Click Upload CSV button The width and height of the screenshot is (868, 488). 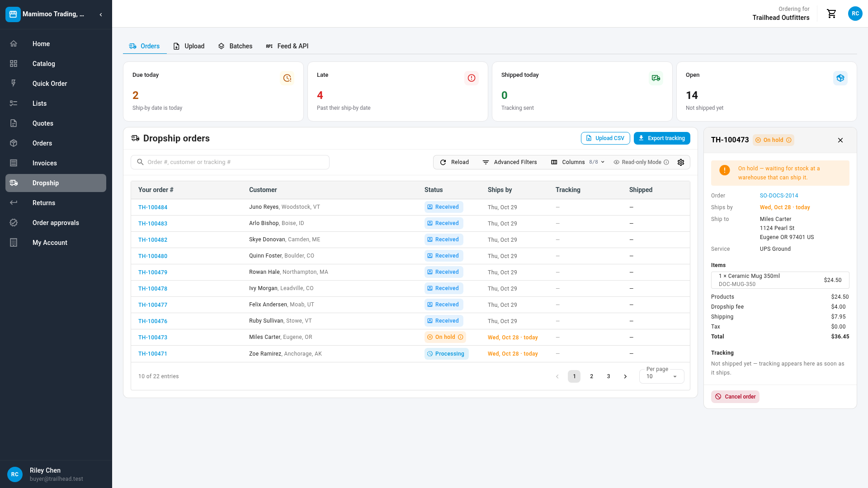[x=605, y=138]
